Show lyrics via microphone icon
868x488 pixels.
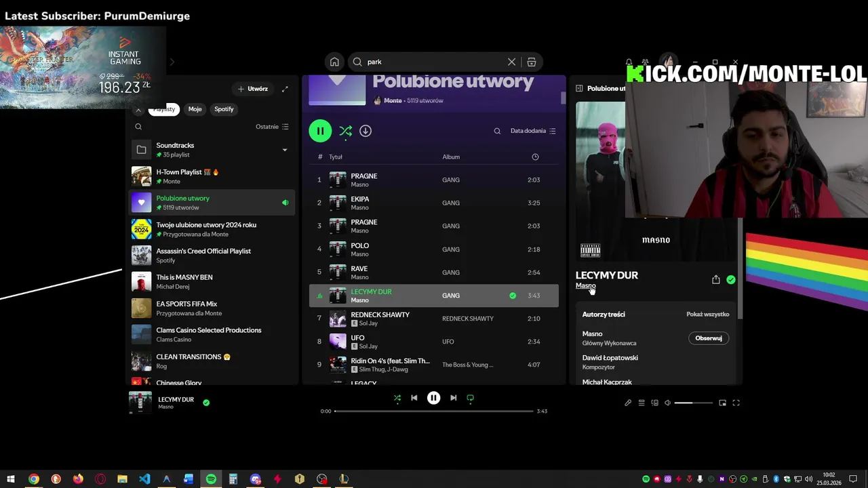[628, 403]
